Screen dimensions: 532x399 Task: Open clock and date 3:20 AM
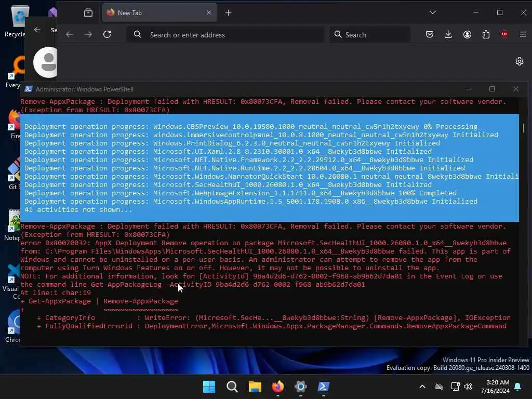(x=495, y=387)
